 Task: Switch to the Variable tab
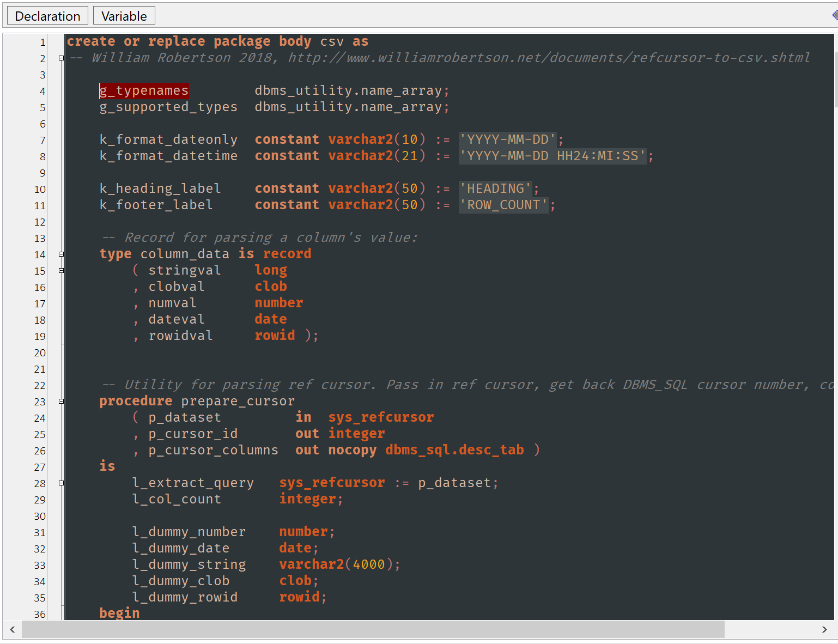click(x=124, y=16)
